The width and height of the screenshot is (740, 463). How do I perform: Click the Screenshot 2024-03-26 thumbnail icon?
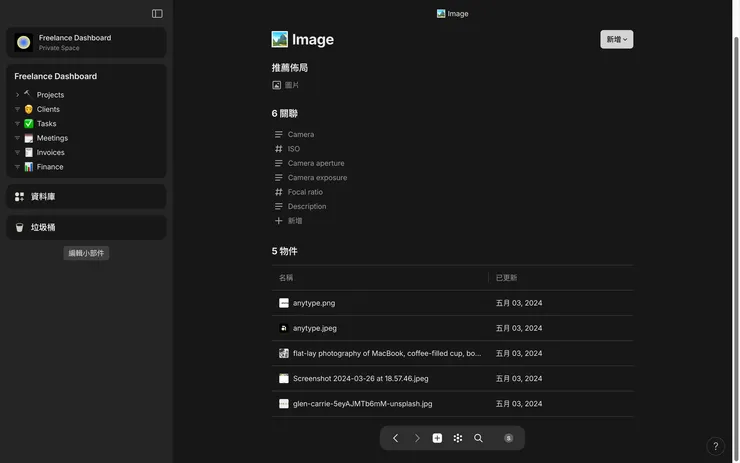pos(284,379)
